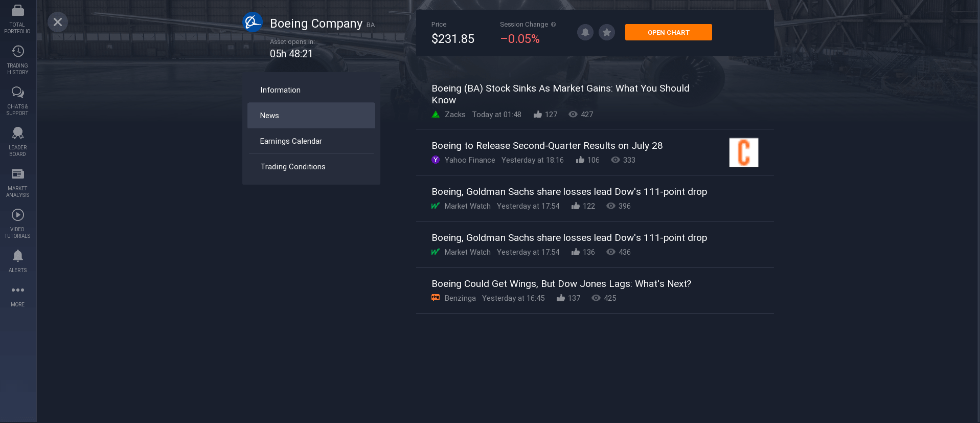
Task: Click the Open Chart button
Action: tap(668, 32)
